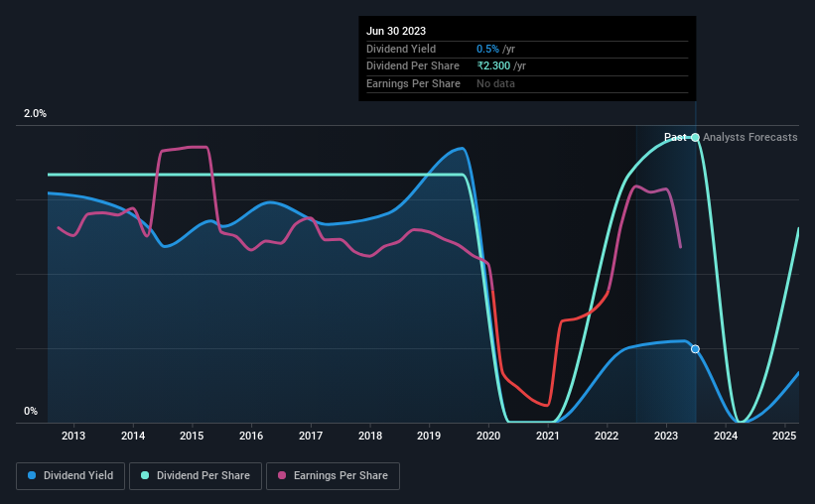This screenshot has width=815, height=504.
Task: Click the Past label on chart
Action: point(675,137)
